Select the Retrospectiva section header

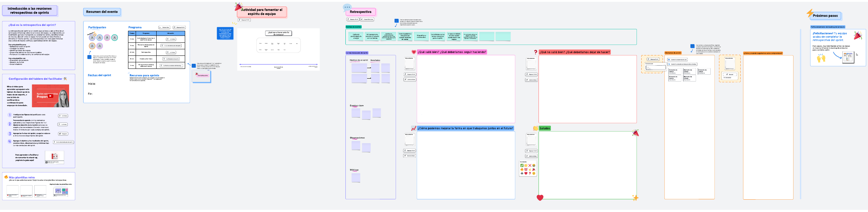(360, 12)
